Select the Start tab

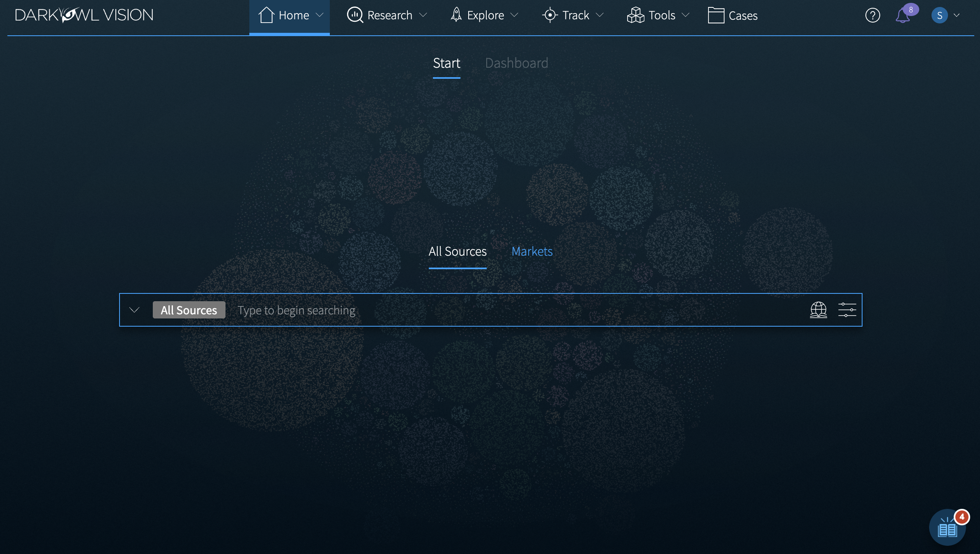pos(446,63)
